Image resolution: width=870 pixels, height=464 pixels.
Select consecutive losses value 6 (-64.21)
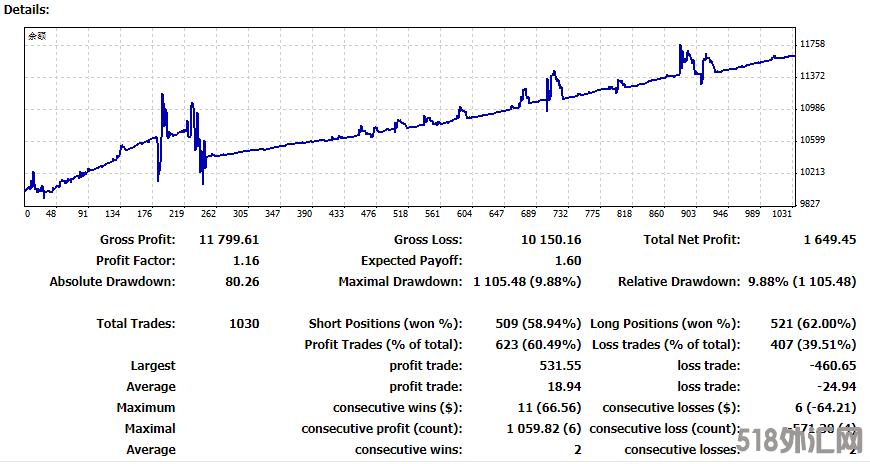(x=826, y=408)
